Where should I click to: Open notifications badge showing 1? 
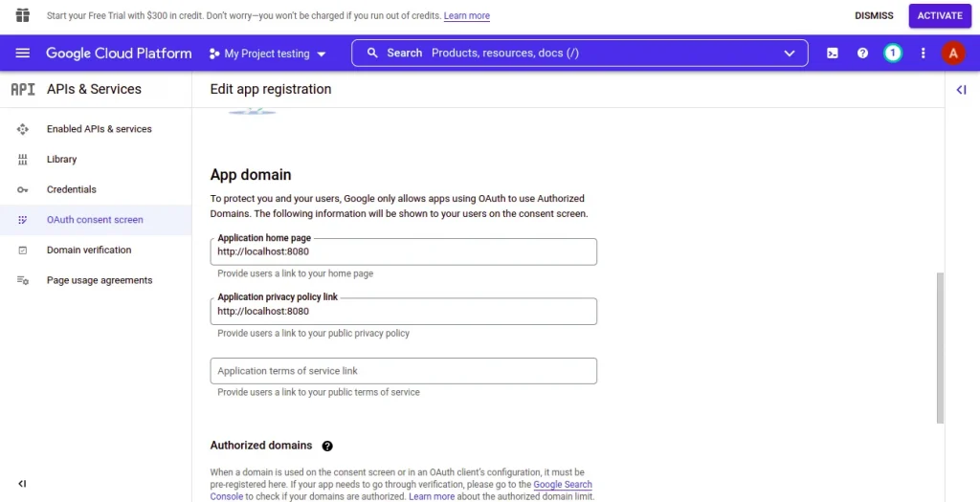coord(893,54)
